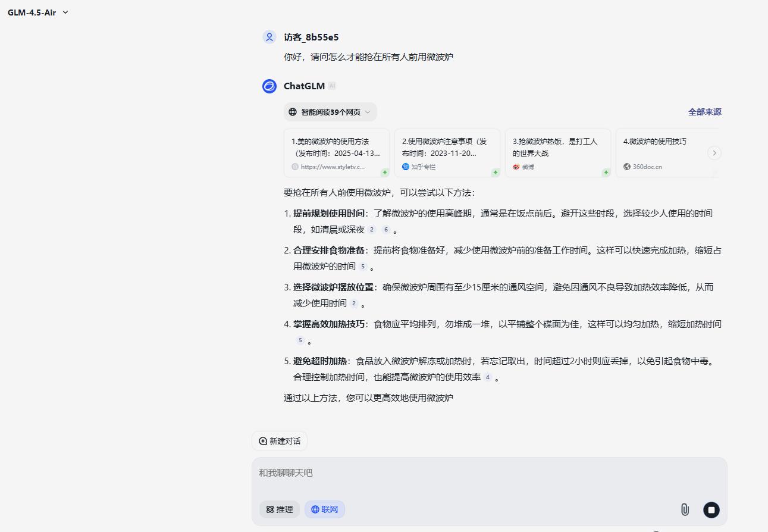The width and height of the screenshot is (768, 532).
Task: Click the user message 你好，请问怎么才能抢在所有人前用微波炉
Action: (368, 57)
